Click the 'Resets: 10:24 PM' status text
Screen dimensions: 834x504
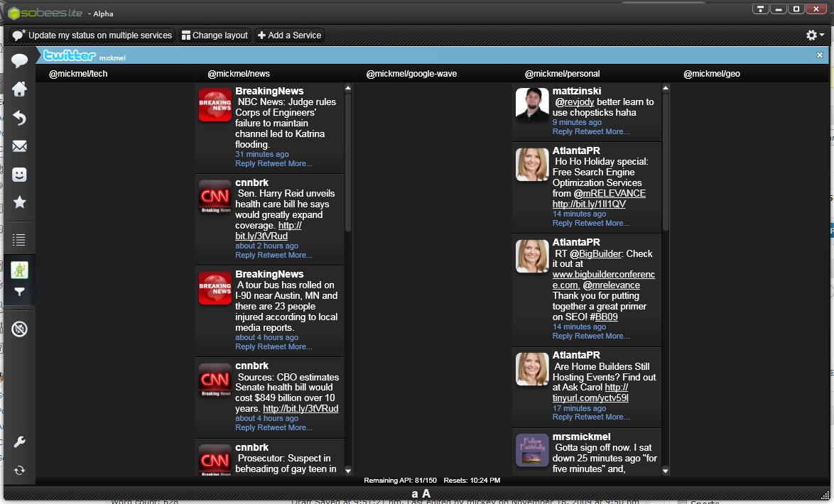472,480
